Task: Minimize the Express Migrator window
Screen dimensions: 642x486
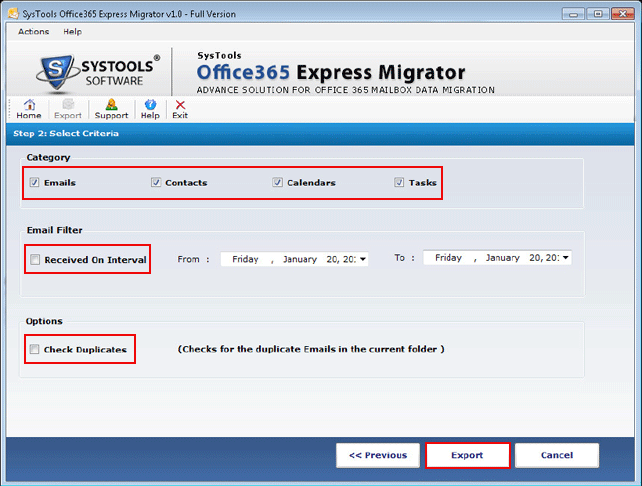Action: pyautogui.click(x=573, y=14)
